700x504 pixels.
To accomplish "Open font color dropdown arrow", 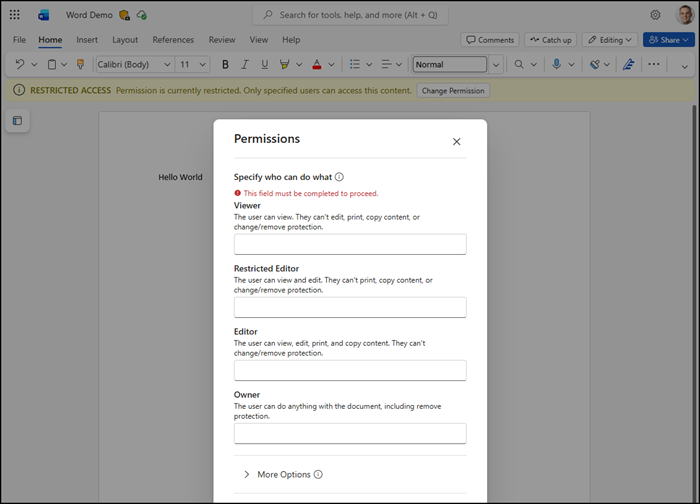I will pyautogui.click(x=331, y=65).
